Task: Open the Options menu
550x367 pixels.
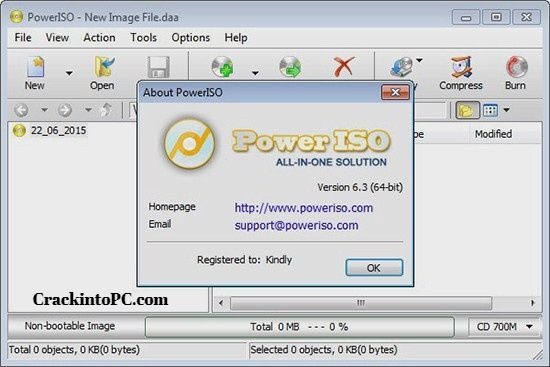Action: (190, 38)
